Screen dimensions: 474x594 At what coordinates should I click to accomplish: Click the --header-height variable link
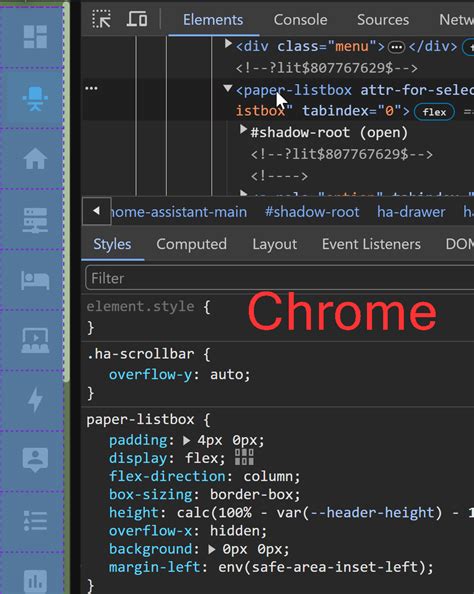coord(372,513)
